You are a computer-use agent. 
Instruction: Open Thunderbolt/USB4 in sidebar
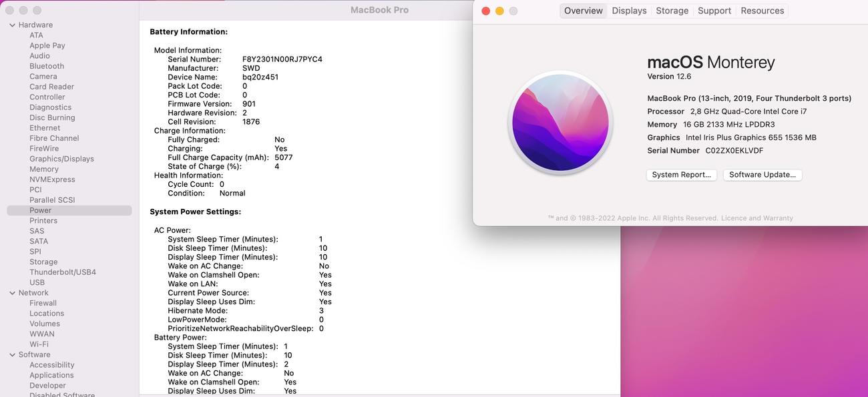click(63, 272)
